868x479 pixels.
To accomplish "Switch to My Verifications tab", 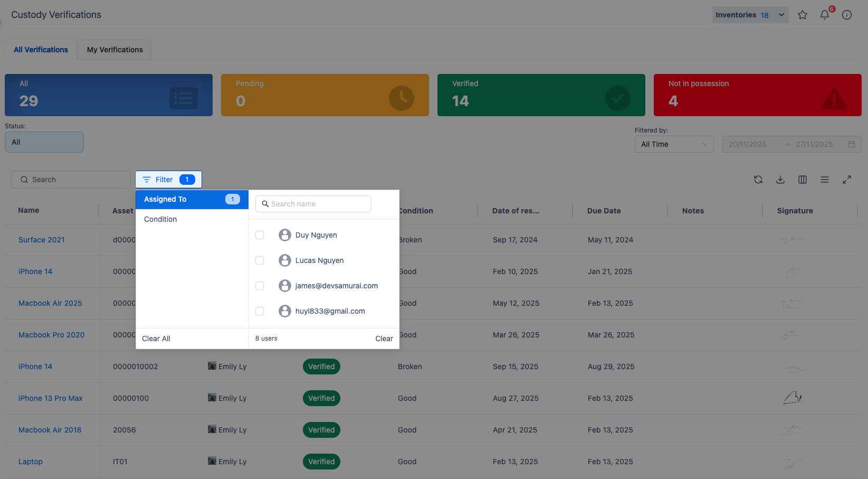I will 115,50.
